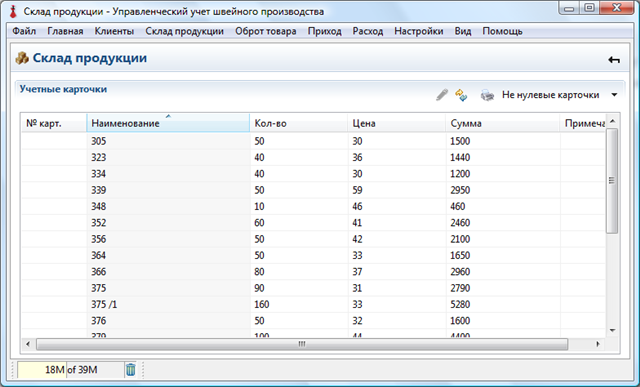Viewport: 640px width, 387px height.
Task: Open the Склад продукции menu
Action: (184, 31)
